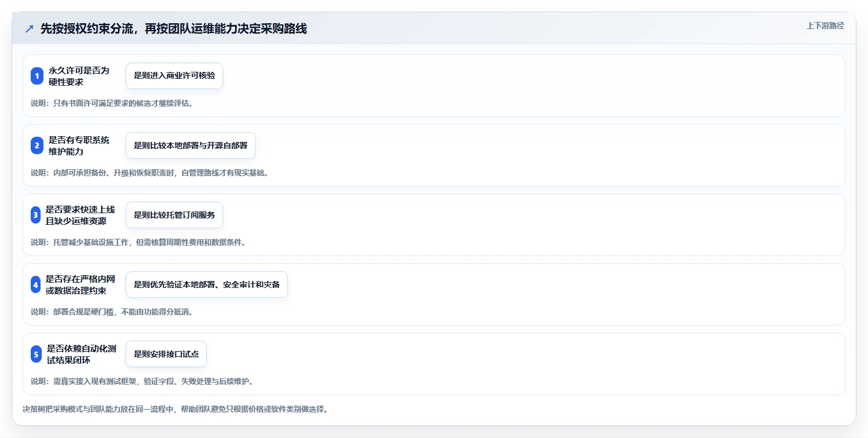The width and height of the screenshot is (868, 438).
Task: Select step badge number 1
Action: (x=37, y=76)
